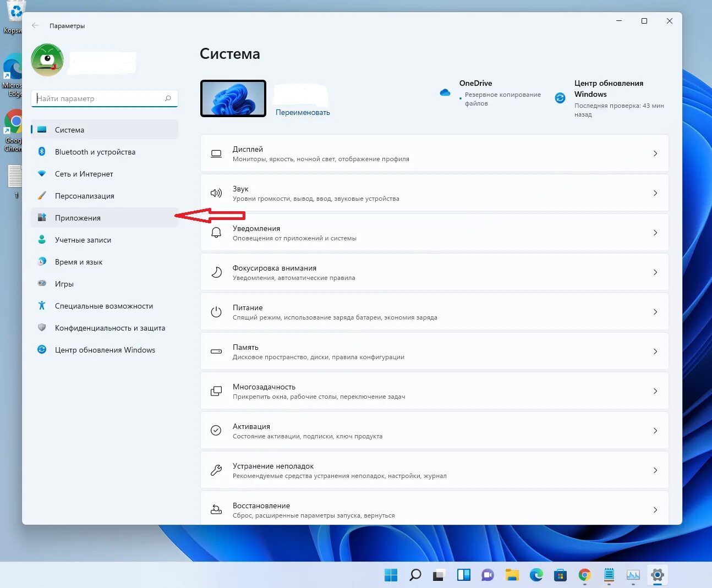712x588 pixels.
Task: Click the PC wallpaper thumbnail
Action: [x=233, y=98]
